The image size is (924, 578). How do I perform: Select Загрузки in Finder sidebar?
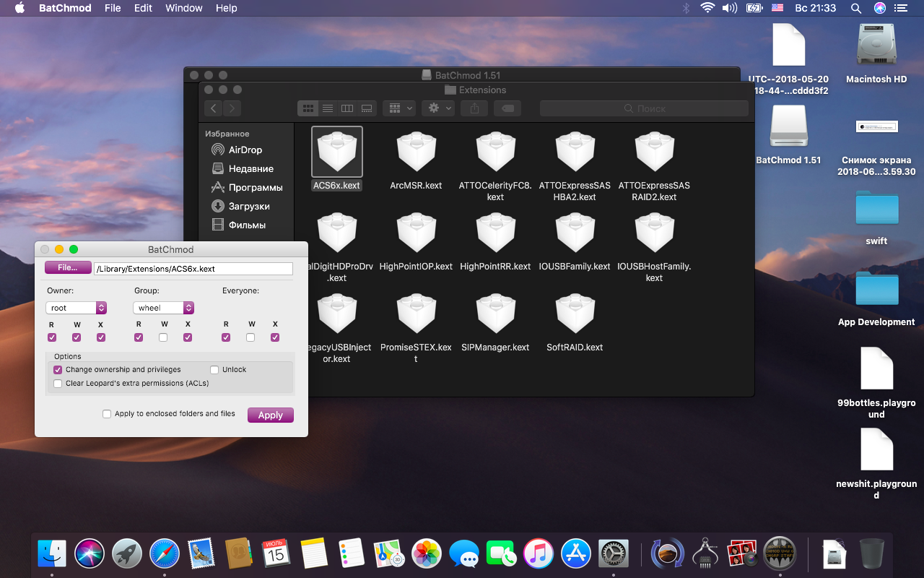coord(240,206)
